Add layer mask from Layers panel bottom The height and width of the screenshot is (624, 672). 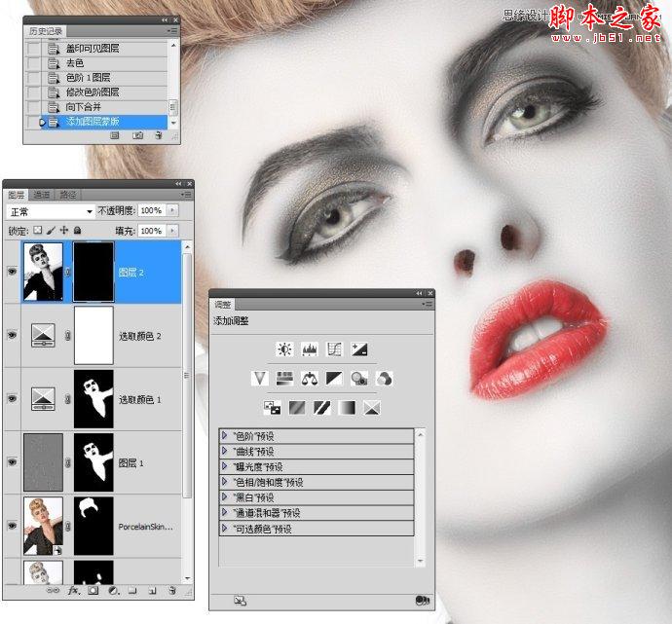coord(93,590)
